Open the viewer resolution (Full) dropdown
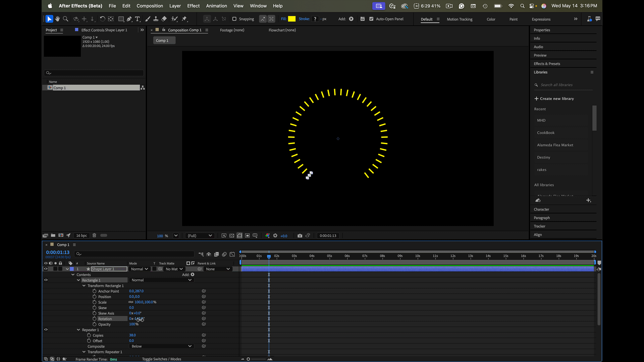Screen dimensions: 644x362 point(200,236)
